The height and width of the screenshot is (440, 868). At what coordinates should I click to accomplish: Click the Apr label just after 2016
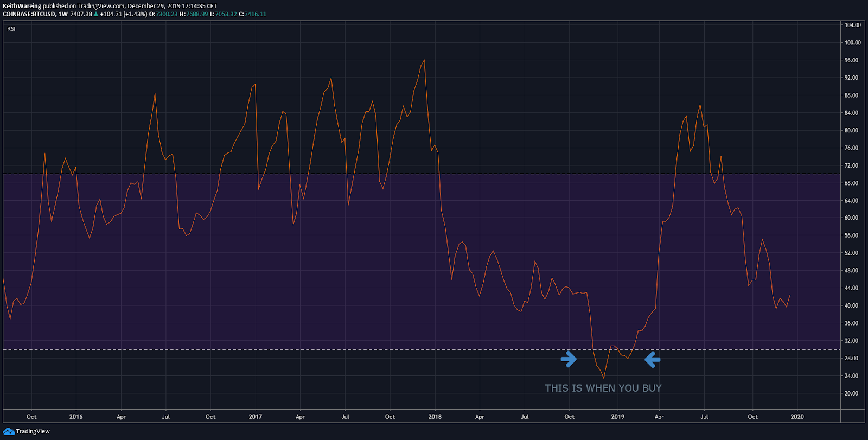121,417
